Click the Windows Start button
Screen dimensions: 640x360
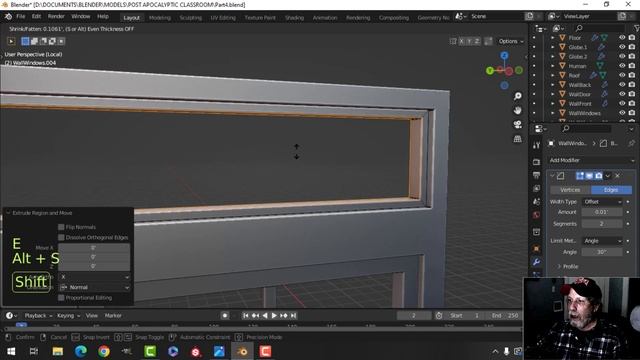(11, 351)
